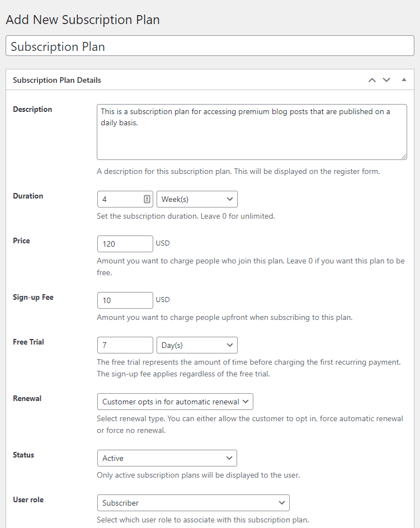Open the User role Subscriber dropdown

coord(193,503)
